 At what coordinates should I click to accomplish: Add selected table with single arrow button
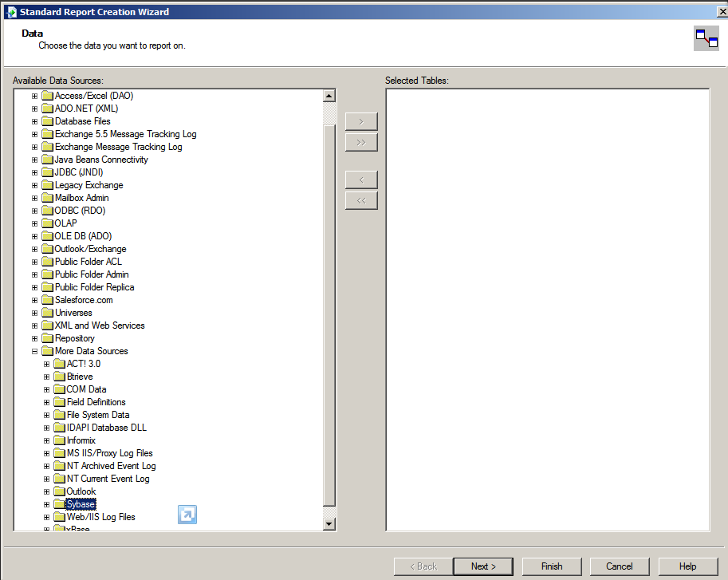361,122
